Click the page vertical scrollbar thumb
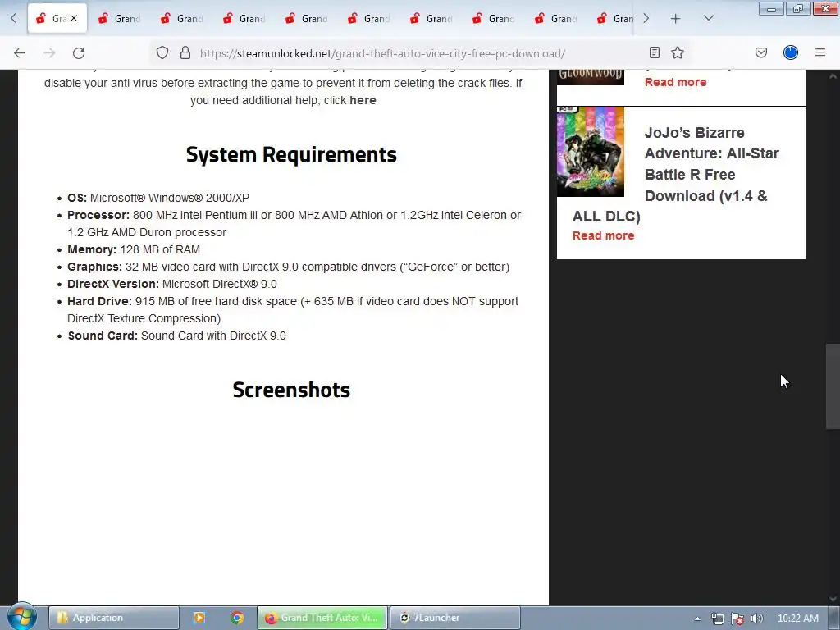Image resolution: width=840 pixels, height=630 pixels. [x=833, y=386]
